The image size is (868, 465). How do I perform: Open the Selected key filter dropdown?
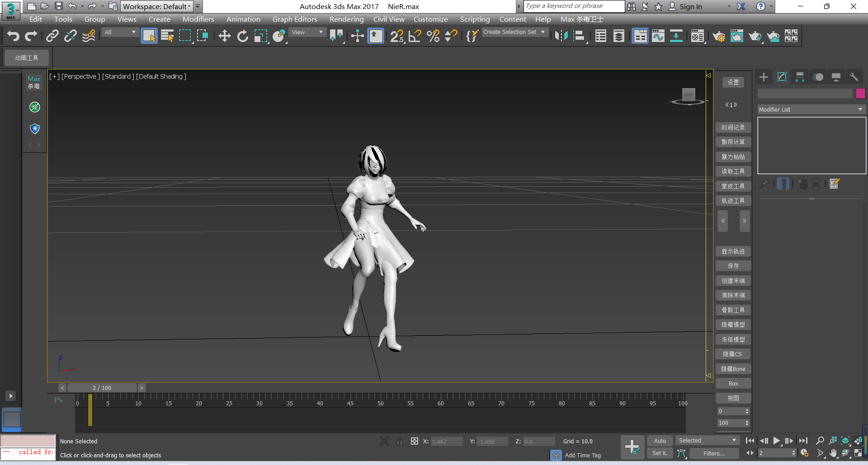707,441
